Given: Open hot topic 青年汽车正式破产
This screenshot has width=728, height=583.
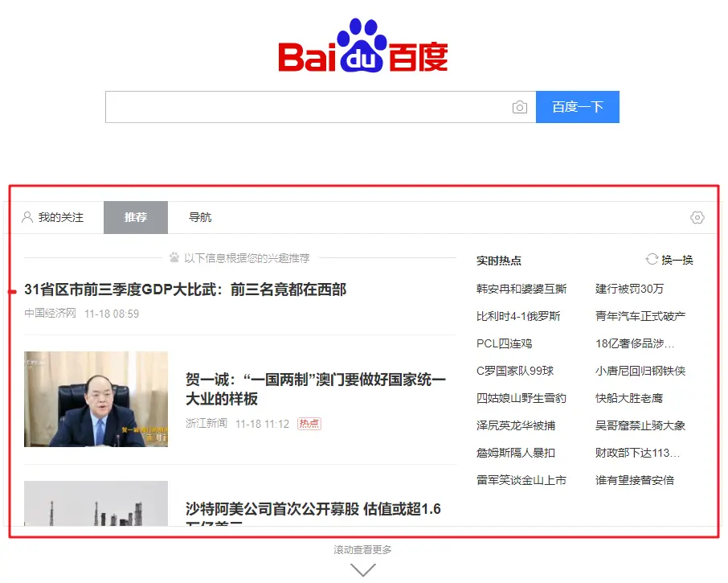Looking at the screenshot, I should tap(640, 316).
